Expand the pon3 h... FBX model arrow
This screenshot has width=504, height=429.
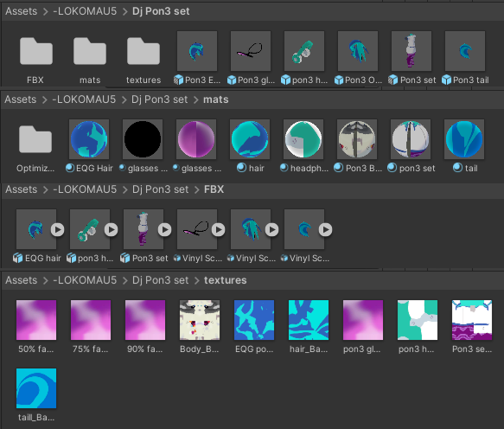tap(111, 229)
